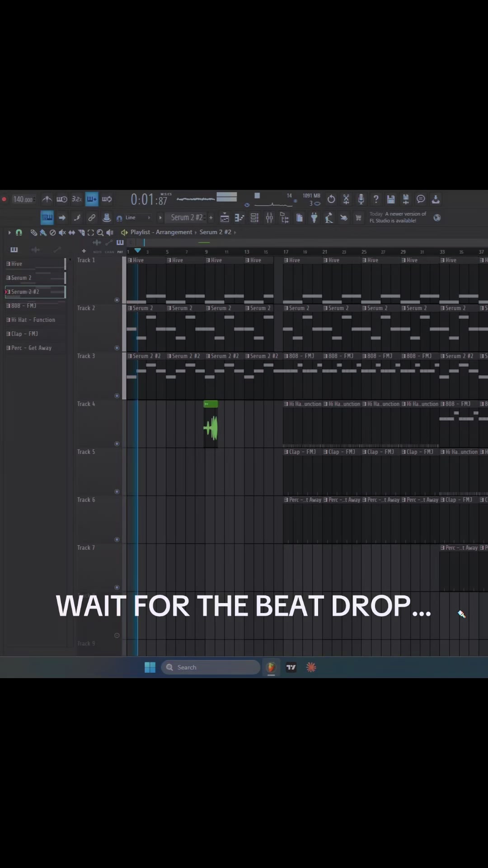Image resolution: width=488 pixels, height=868 pixels.
Task: Toggle the Track 4 mute switch
Action: pyautogui.click(x=117, y=443)
